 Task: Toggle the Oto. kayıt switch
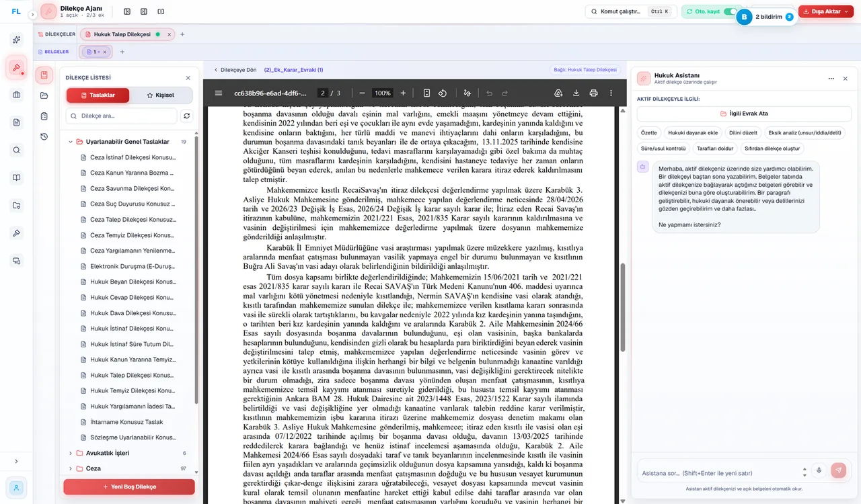(x=730, y=11)
